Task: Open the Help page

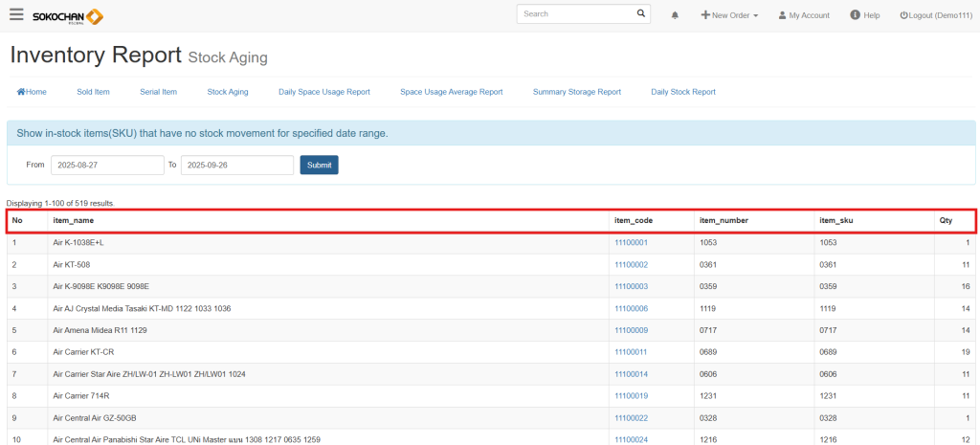Action: [864, 15]
